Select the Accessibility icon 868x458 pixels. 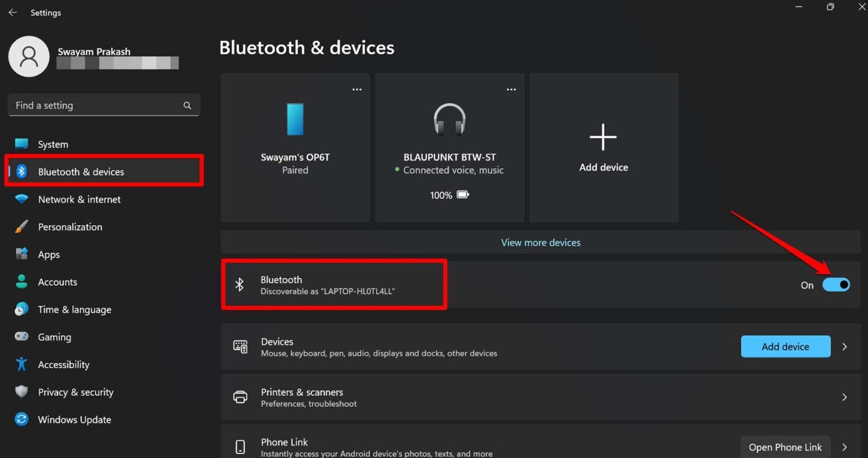pos(21,364)
